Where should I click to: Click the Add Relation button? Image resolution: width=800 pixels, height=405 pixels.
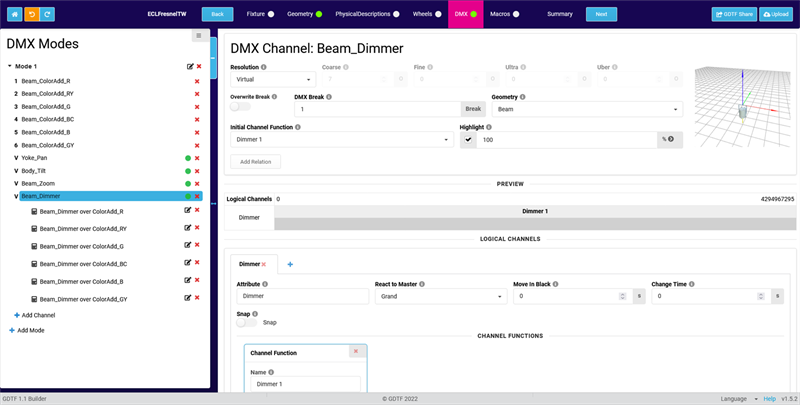point(255,161)
